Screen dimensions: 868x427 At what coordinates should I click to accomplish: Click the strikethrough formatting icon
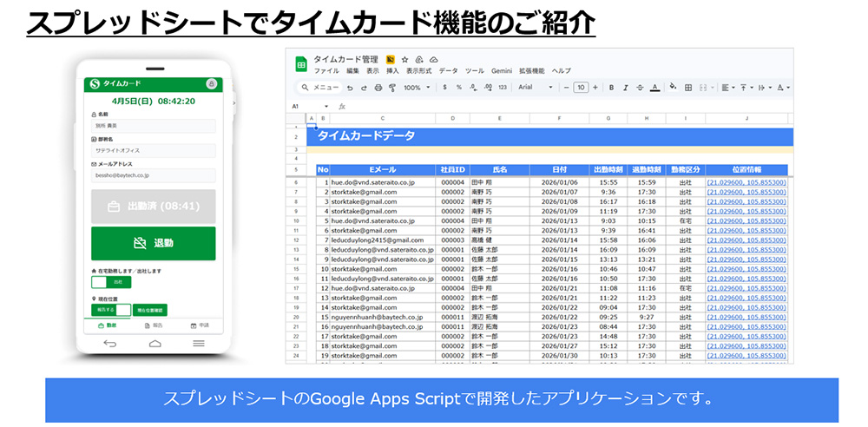(x=640, y=88)
